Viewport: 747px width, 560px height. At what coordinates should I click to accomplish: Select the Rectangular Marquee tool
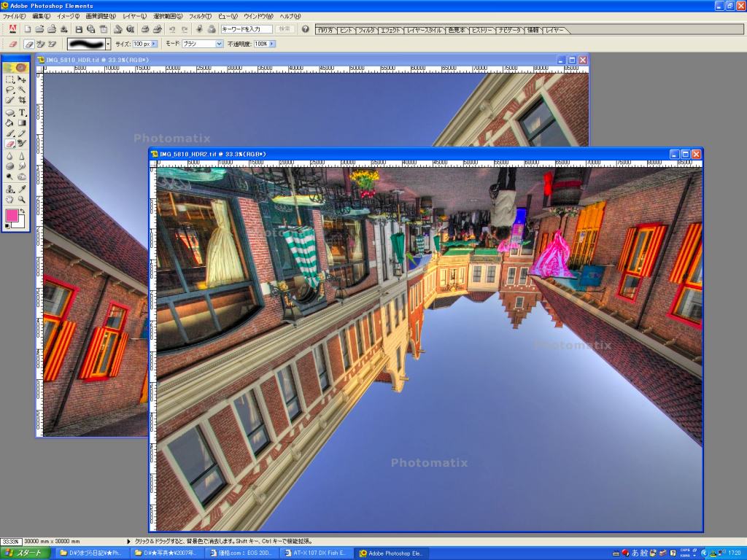point(9,79)
